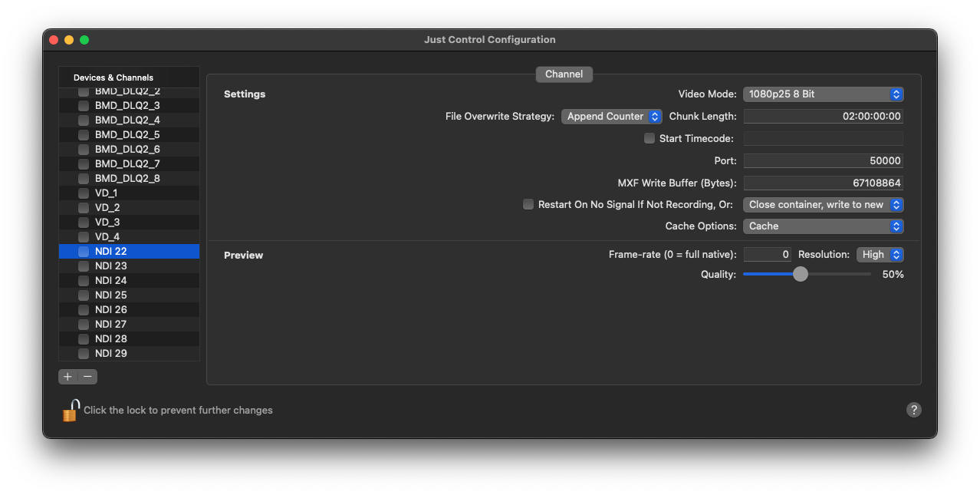The image size is (980, 495).
Task: Select the VD_4 channel row
Action: (x=129, y=237)
